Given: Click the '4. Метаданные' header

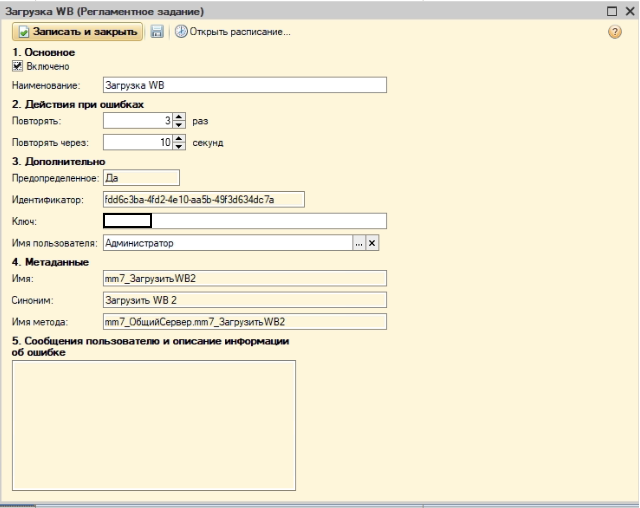Looking at the screenshot, I should 50,262.
